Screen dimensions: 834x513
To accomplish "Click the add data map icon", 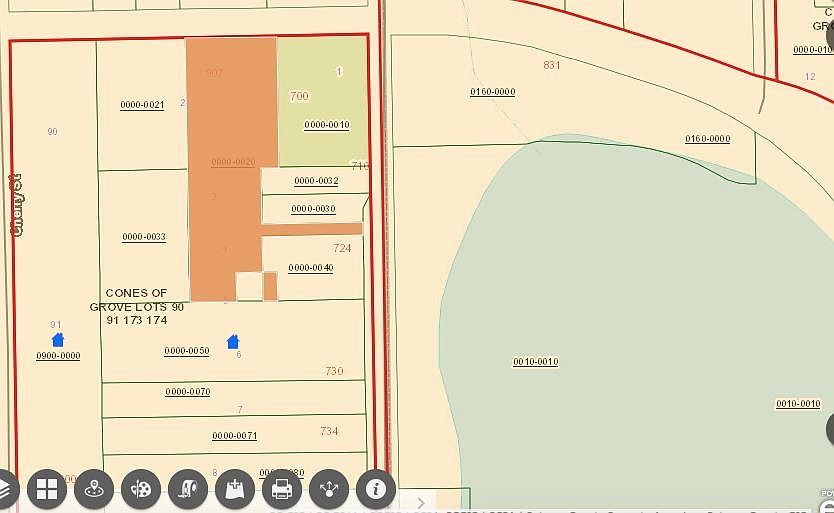I will [235, 489].
